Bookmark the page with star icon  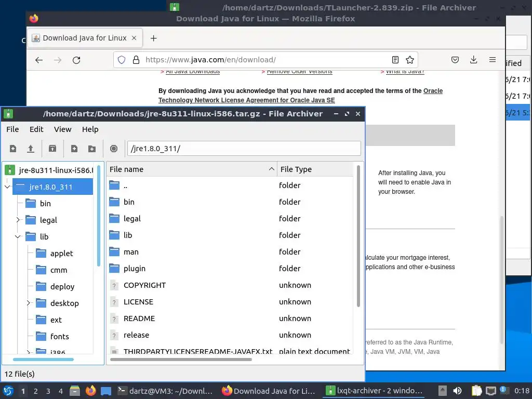tap(410, 60)
